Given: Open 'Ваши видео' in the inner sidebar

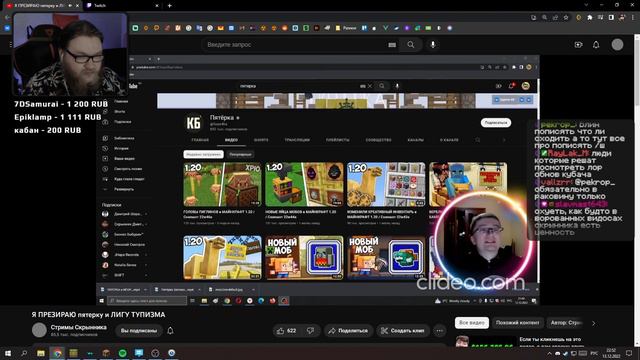Looking at the screenshot, I should point(124,158).
